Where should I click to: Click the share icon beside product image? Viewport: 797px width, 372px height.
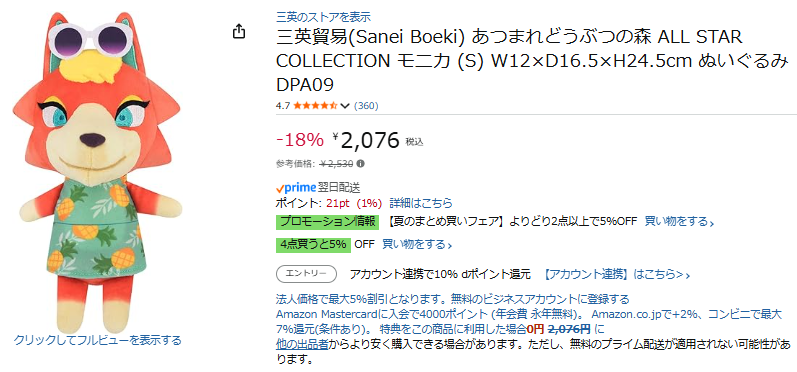tap(239, 32)
